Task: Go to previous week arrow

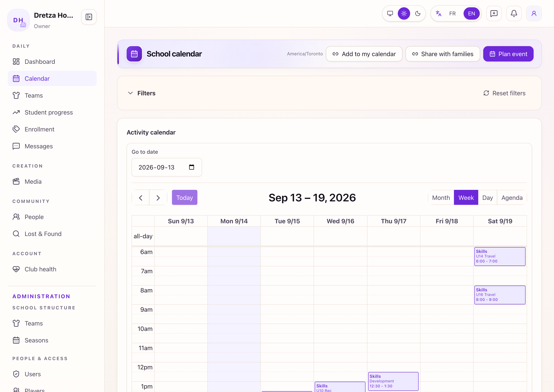Action: 141,198
